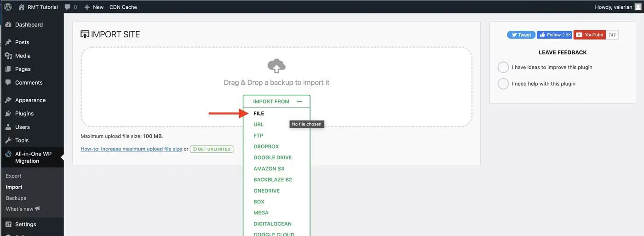
Task: Open the Howdy, valerian account menu
Action: click(x=614, y=7)
